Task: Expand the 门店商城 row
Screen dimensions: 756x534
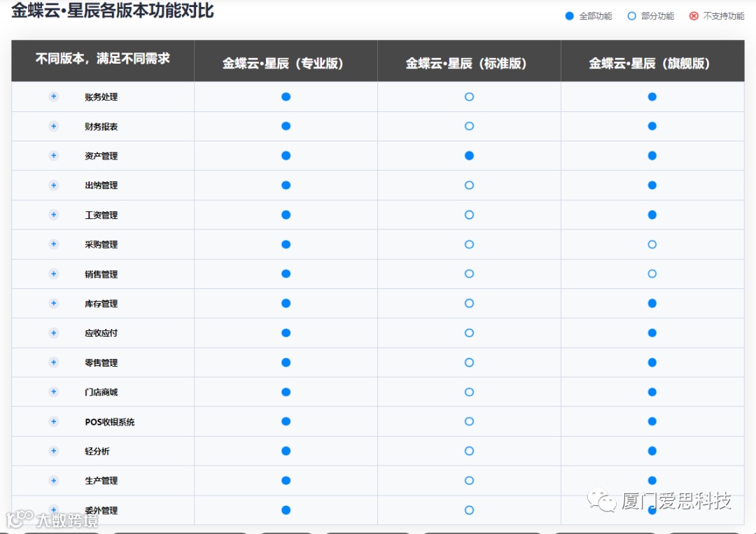Action: [x=53, y=392]
